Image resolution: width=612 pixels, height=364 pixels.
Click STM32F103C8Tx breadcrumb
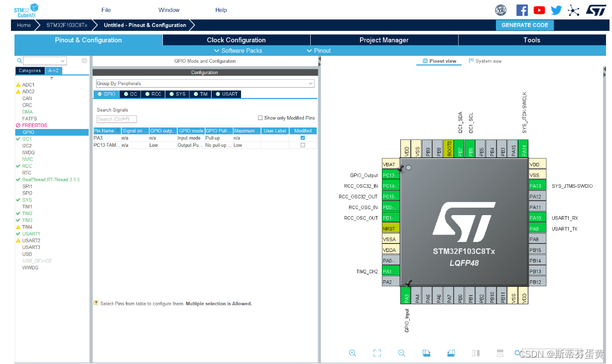point(67,25)
